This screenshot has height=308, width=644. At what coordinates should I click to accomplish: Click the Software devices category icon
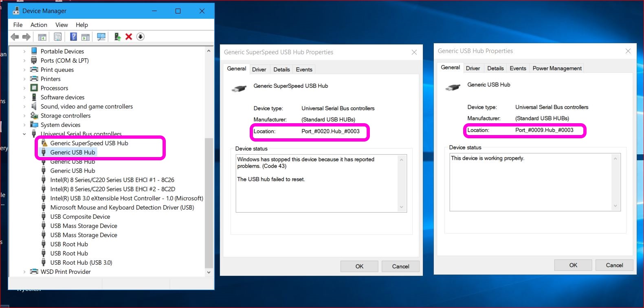(34, 97)
